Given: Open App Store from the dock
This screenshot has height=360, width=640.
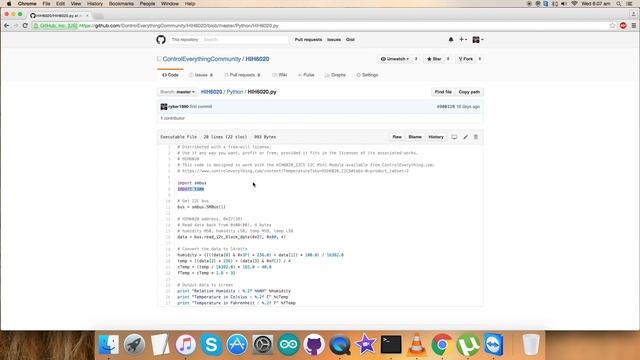Looking at the screenshot, I should coord(237,344).
